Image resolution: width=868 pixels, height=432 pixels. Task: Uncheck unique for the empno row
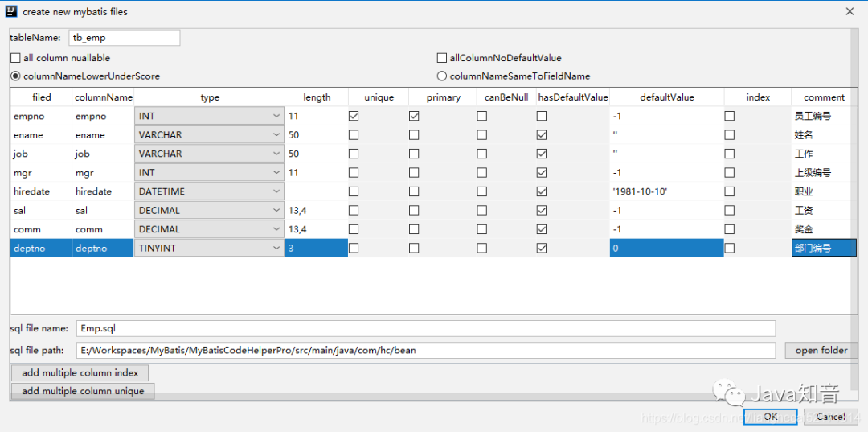(354, 117)
